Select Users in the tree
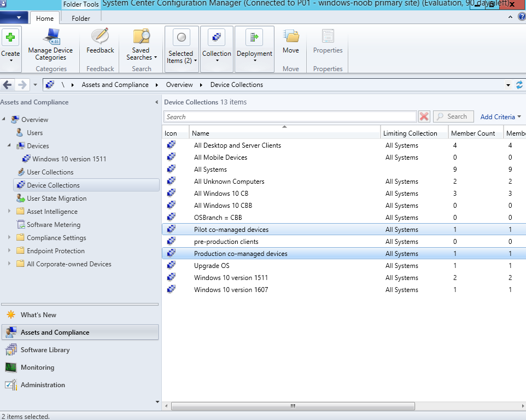Viewport: 526px width, 420px height. click(34, 133)
